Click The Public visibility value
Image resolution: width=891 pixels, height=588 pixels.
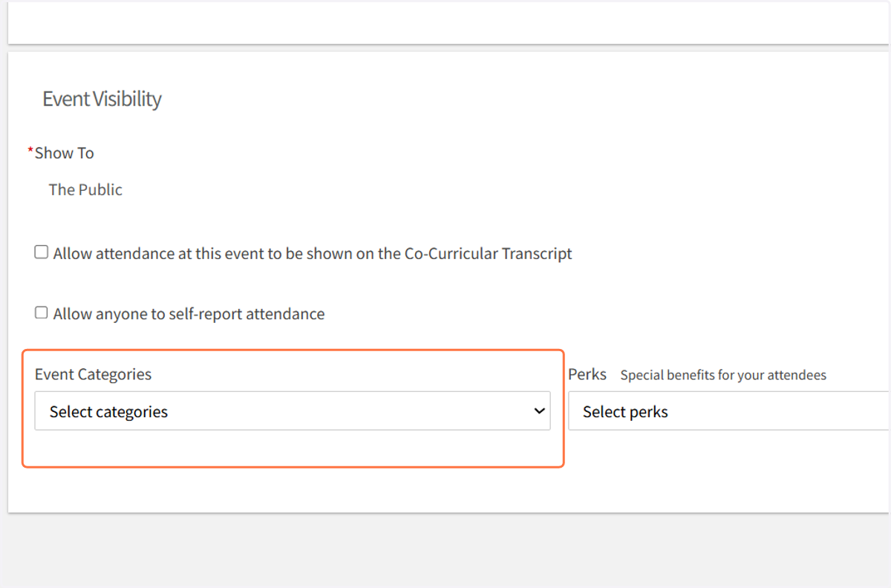tap(85, 190)
